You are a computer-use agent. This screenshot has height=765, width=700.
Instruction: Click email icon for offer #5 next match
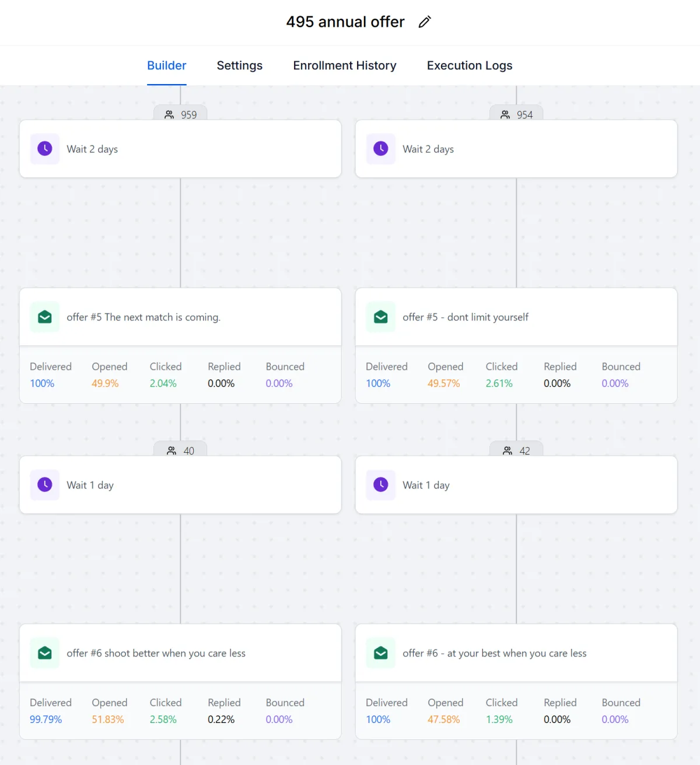45,317
